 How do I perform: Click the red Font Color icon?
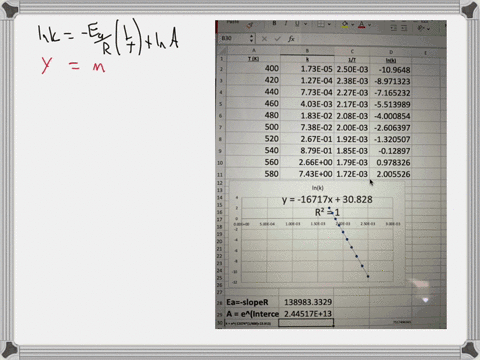click(362, 25)
